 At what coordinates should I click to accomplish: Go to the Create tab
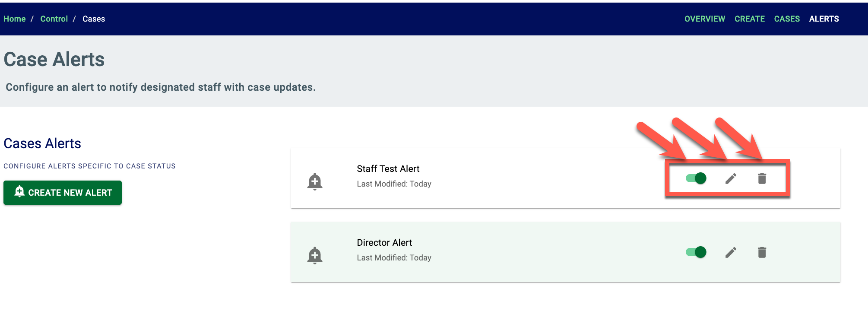tap(750, 19)
